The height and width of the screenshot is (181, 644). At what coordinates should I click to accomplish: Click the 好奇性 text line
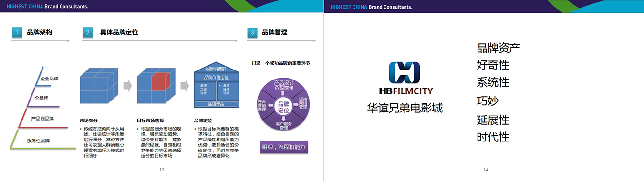tap(493, 65)
